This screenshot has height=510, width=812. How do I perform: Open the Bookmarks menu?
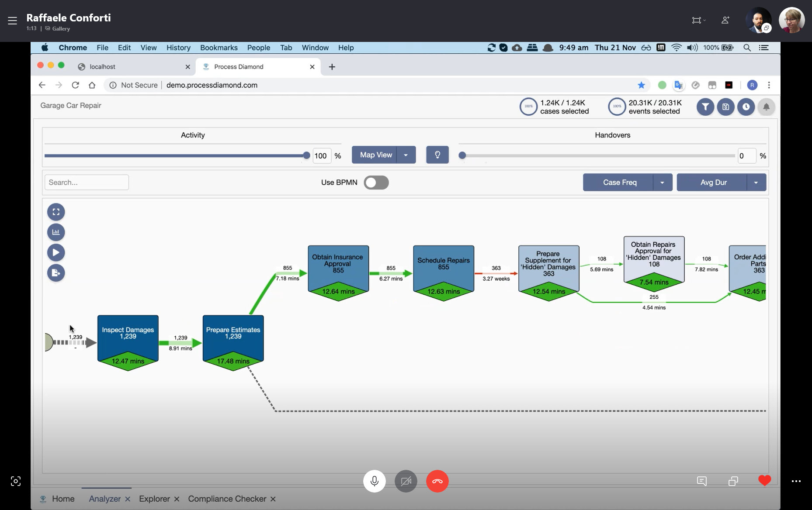(x=219, y=48)
